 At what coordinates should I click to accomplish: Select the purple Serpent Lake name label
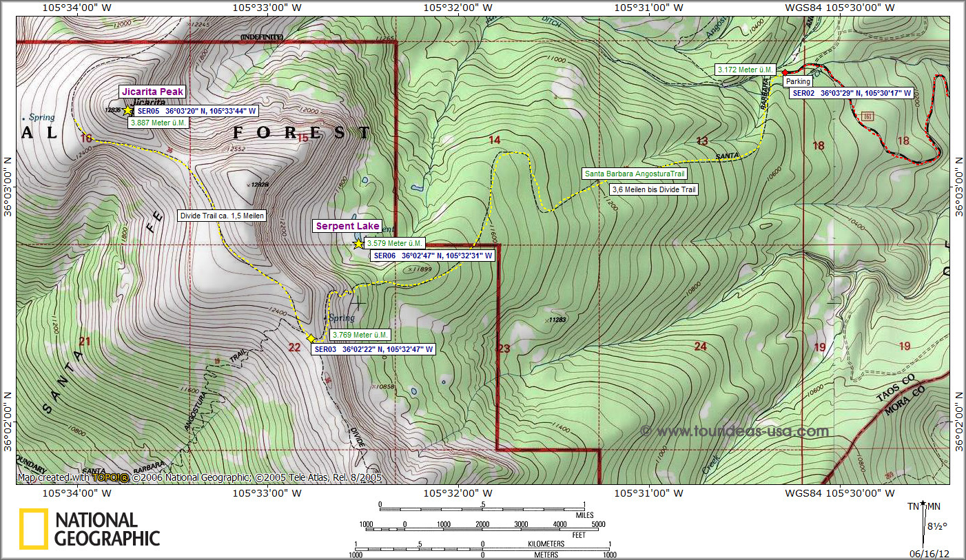[347, 226]
